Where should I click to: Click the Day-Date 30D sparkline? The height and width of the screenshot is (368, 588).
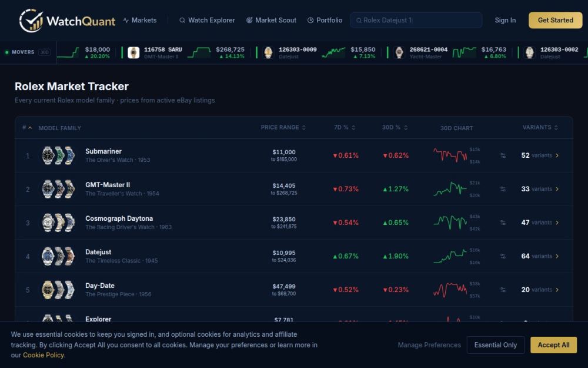click(x=450, y=290)
